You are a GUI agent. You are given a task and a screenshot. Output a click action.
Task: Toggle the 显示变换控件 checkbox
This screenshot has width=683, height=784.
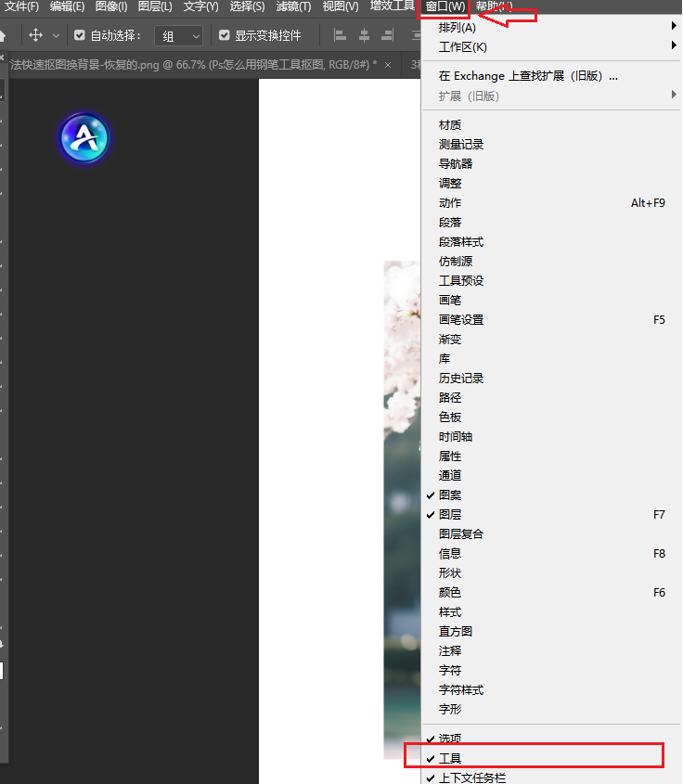tap(224, 36)
